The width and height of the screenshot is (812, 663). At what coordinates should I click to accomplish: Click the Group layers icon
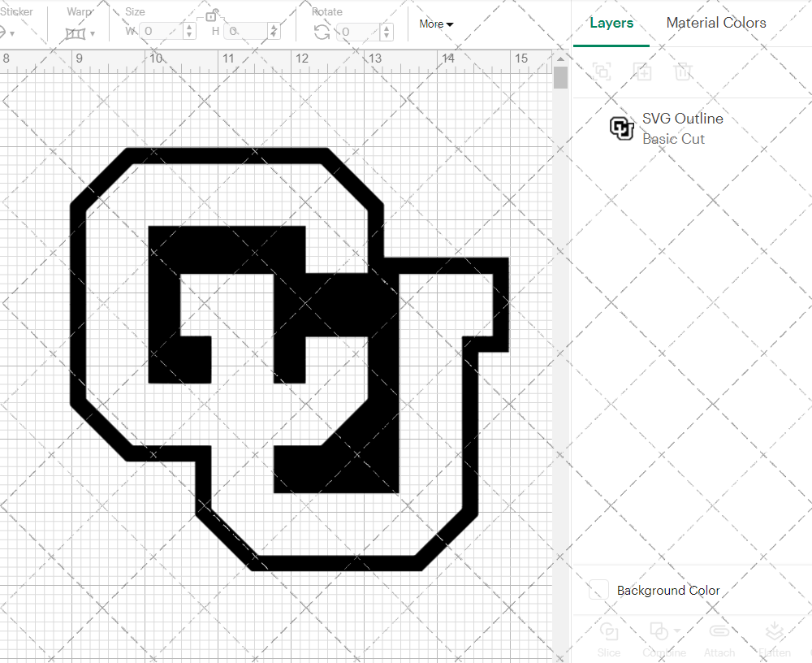tap(602, 71)
